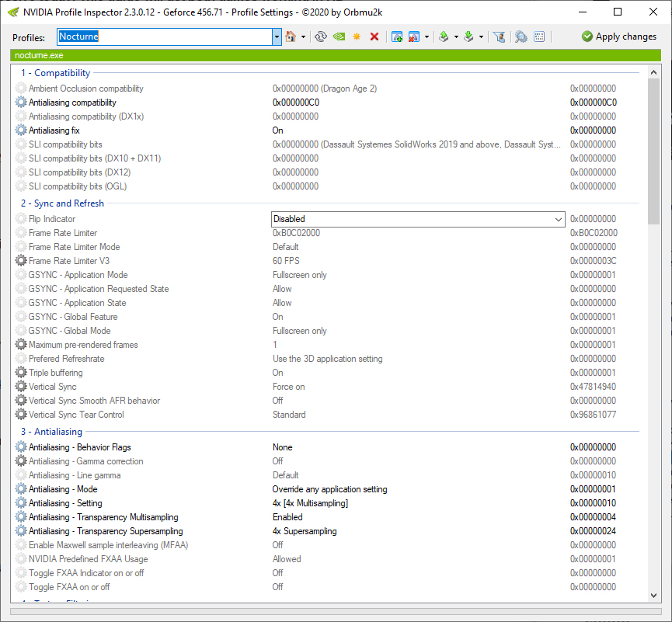The height and width of the screenshot is (622, 672).
Task: Click gear icon beside Antialiasing compatibility
Action: [20, 103]
